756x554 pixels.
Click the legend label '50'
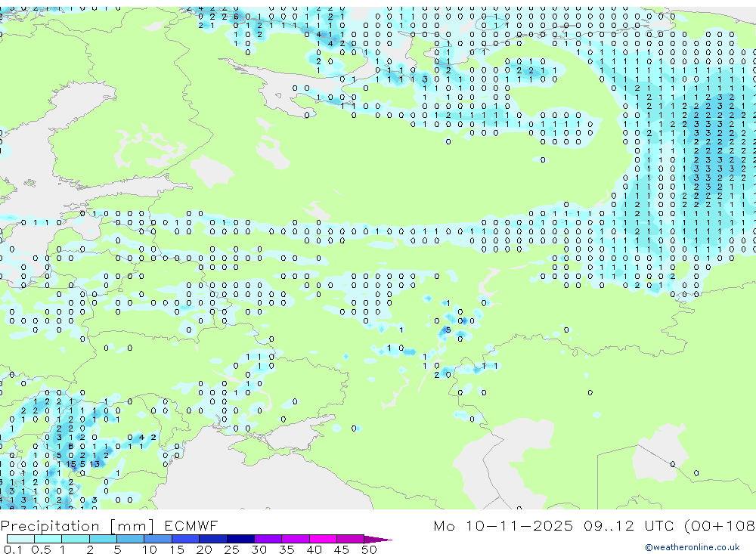(369, 549)
